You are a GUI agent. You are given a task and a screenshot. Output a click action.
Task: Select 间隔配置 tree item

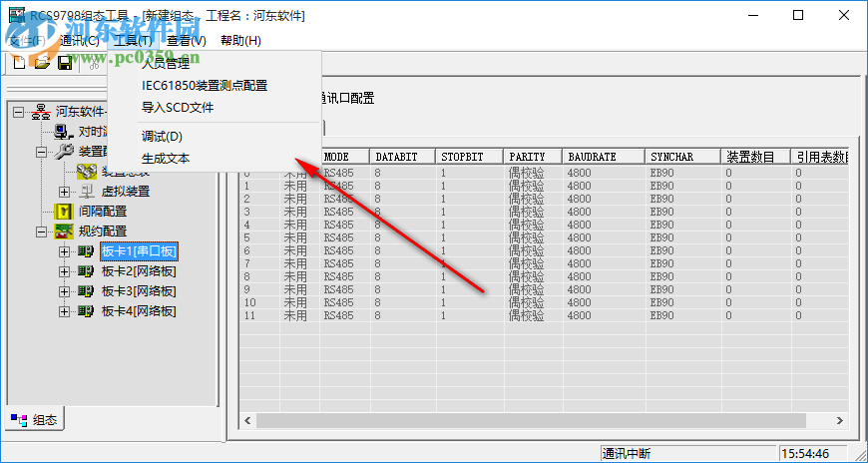103,212
